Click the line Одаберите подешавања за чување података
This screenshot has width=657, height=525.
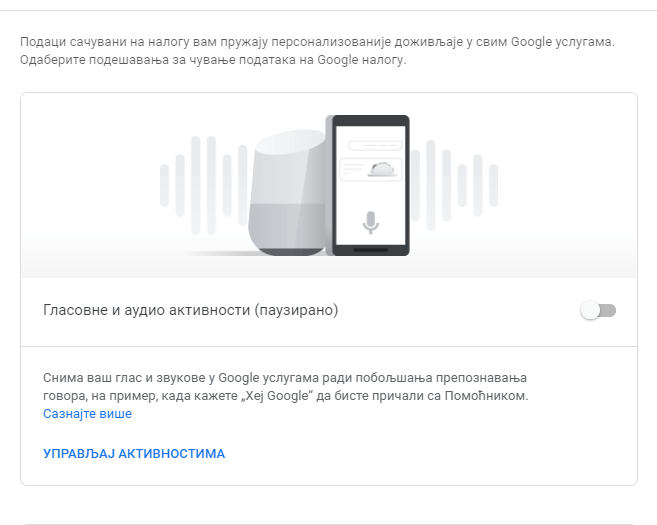[213, 60]
